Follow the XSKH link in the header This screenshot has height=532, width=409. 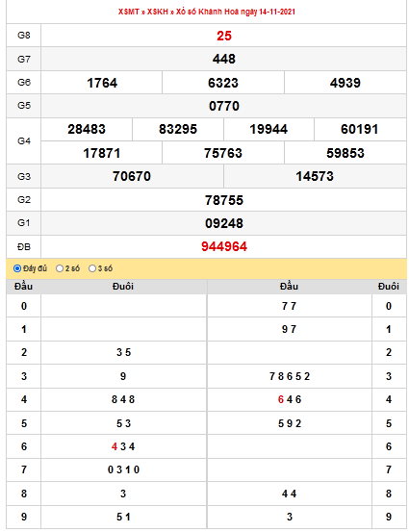(x=158, y=12)
